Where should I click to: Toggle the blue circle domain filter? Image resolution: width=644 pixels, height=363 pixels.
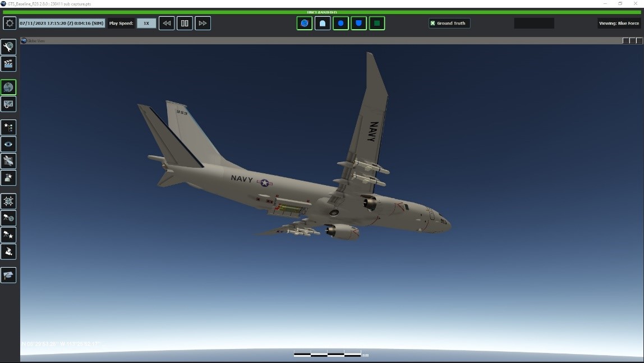pyautogui.click(x=341, y=24)
